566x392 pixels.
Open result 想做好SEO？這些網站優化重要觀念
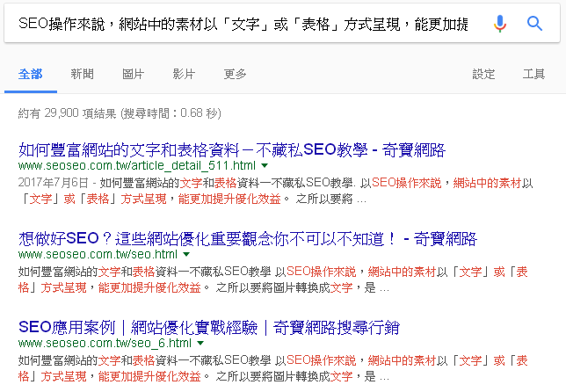pos(248,238)
